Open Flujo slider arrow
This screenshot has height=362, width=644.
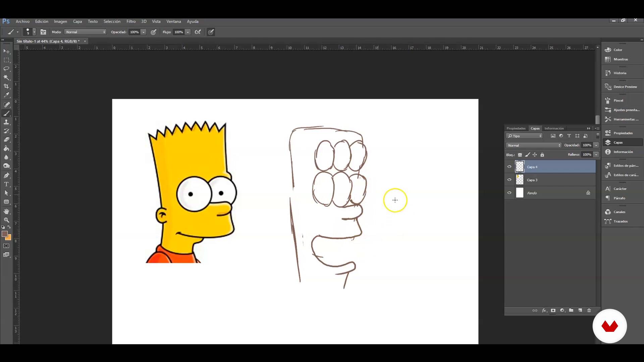coord(188,32)
